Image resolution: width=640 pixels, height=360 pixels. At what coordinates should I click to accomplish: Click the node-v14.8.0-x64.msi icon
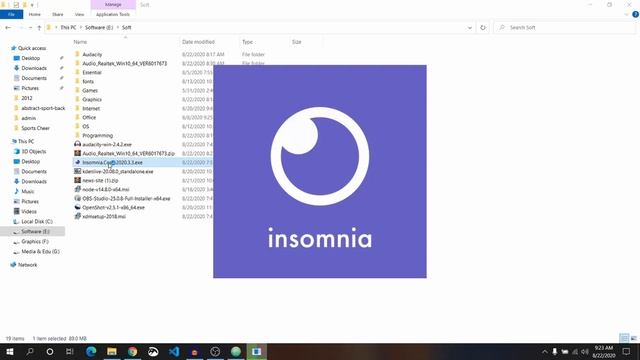78,189
